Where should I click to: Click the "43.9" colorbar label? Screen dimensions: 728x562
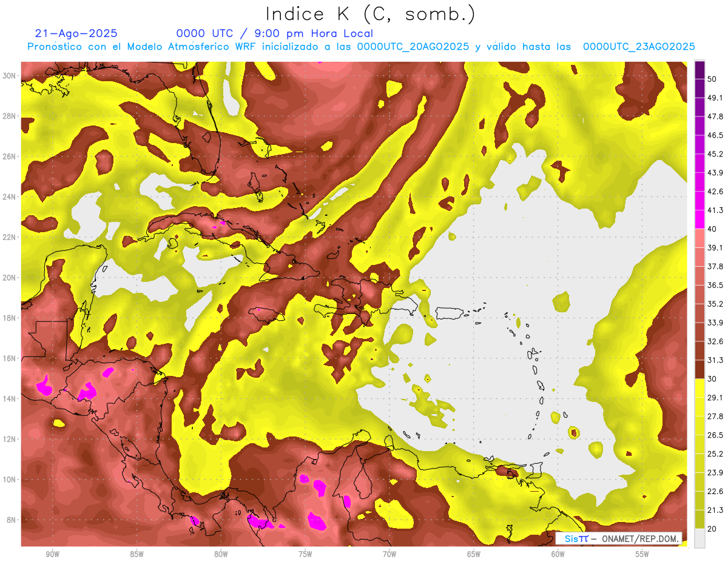715,173
